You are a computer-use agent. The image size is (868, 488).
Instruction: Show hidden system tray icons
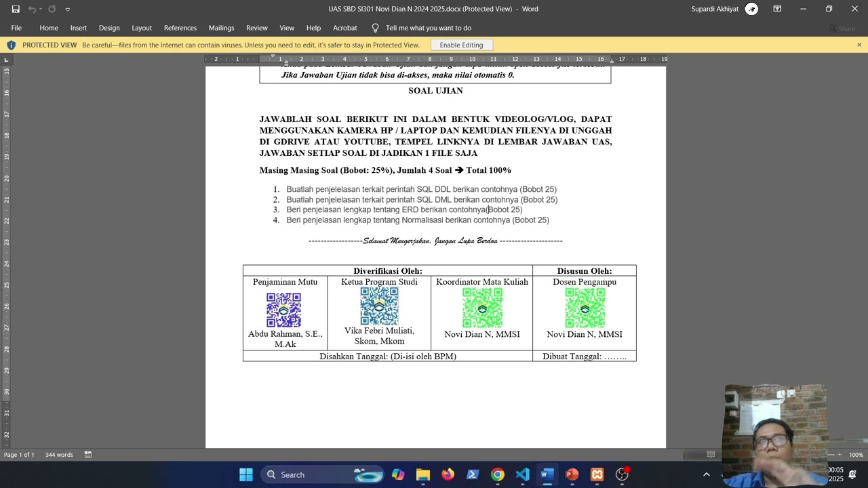(x=706, y=474)
